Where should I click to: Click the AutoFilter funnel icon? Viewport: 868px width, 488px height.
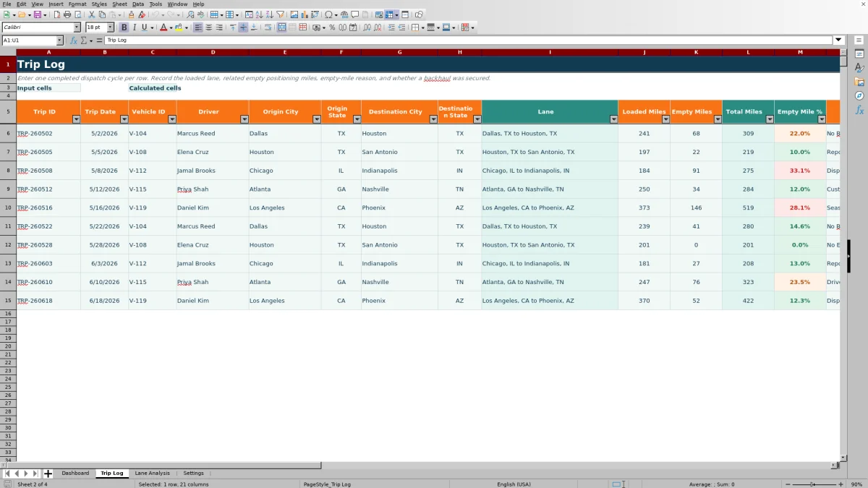coord(280,14)
